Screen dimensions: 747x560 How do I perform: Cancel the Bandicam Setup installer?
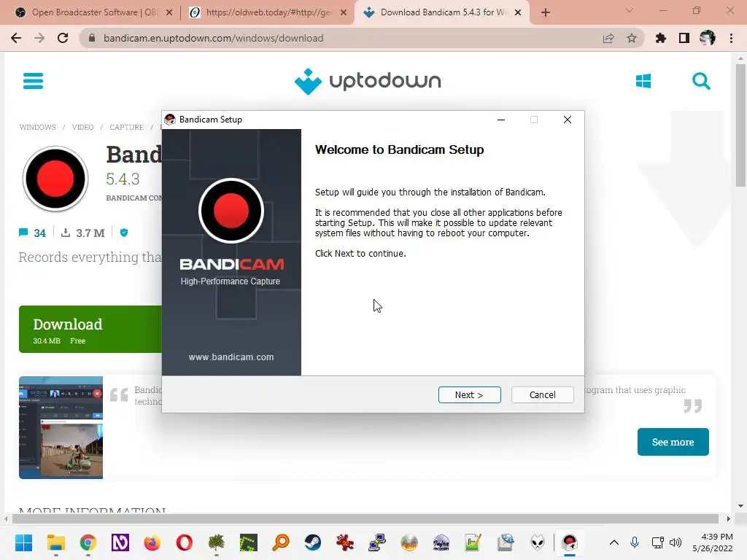pos(542,394)
